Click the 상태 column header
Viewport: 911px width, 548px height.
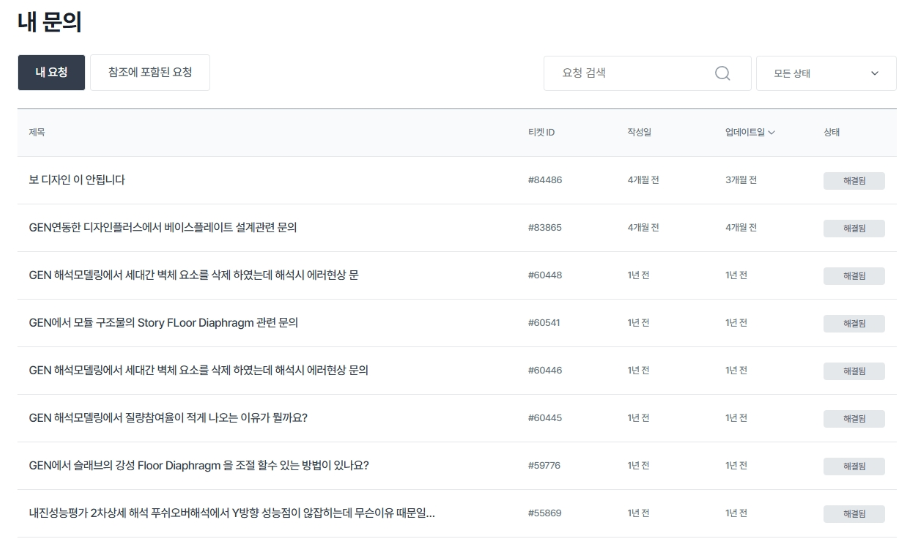tap(831, 132)
